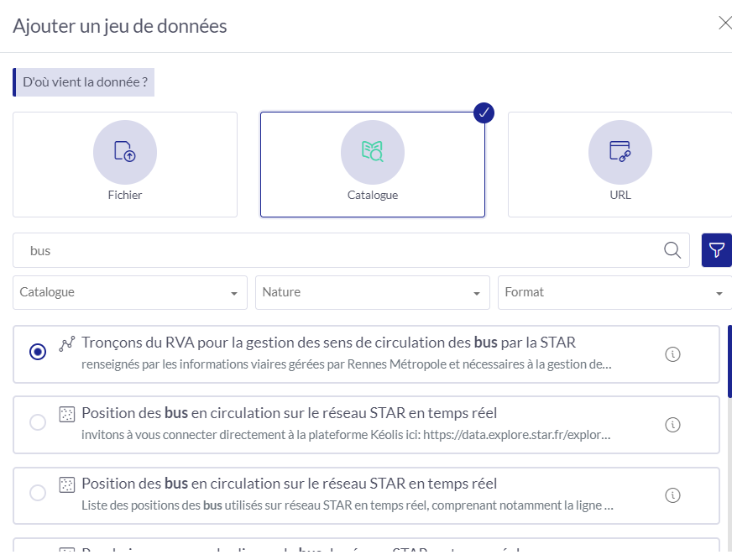Click the 'bus' search input field

coord(351,250)
